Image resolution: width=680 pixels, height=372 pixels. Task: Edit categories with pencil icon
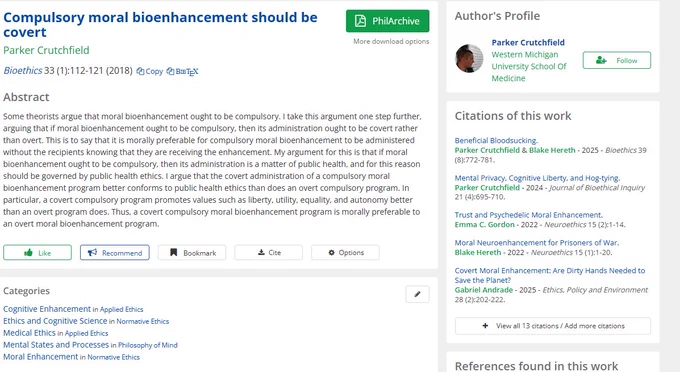tap(417, 294)
